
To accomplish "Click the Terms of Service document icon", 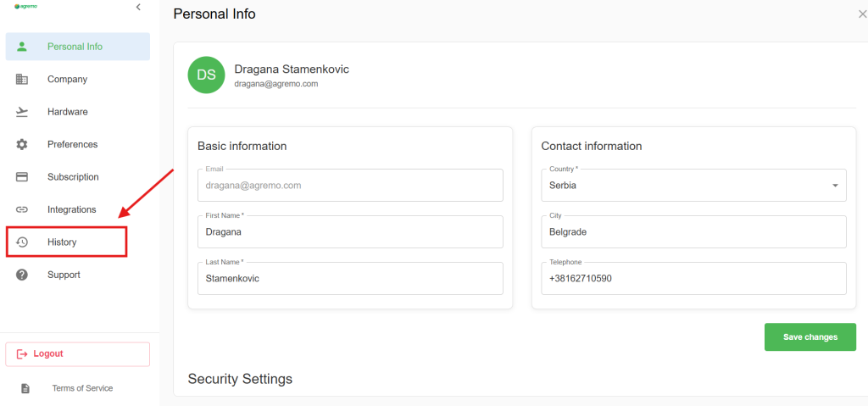I will click(25, 388).
